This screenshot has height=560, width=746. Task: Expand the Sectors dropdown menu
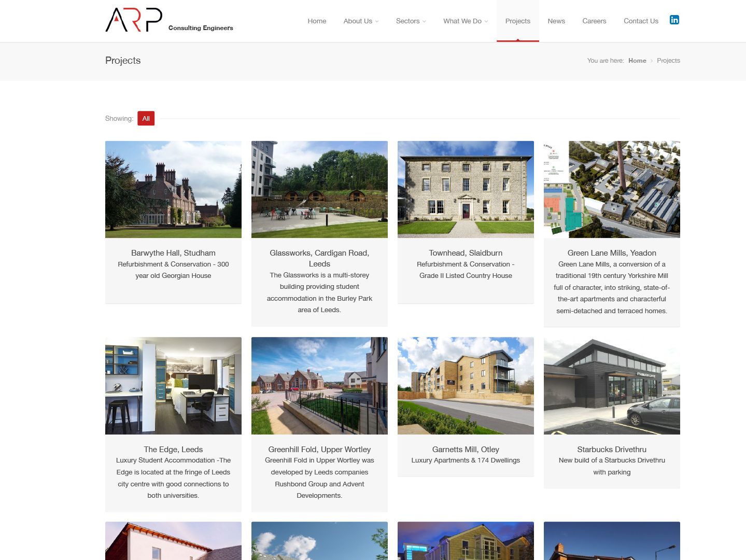(411, 21)
